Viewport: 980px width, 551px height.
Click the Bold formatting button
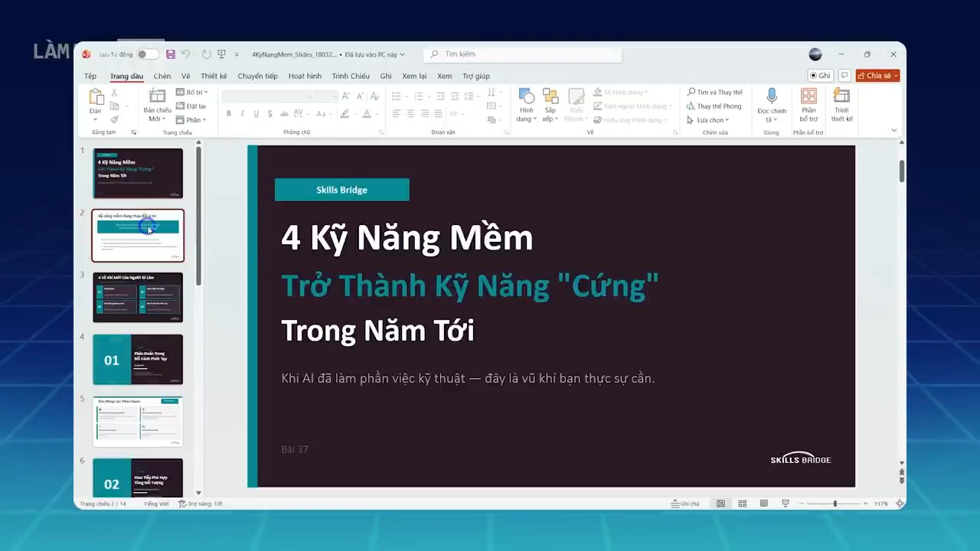click(228, 114)
